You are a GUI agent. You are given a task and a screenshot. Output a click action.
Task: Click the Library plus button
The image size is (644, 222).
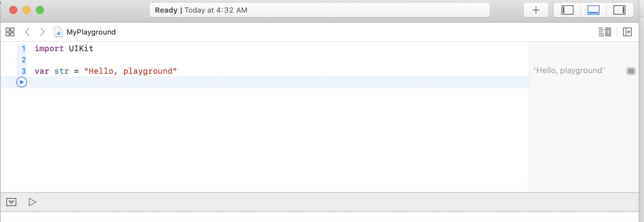coord(536,10)
